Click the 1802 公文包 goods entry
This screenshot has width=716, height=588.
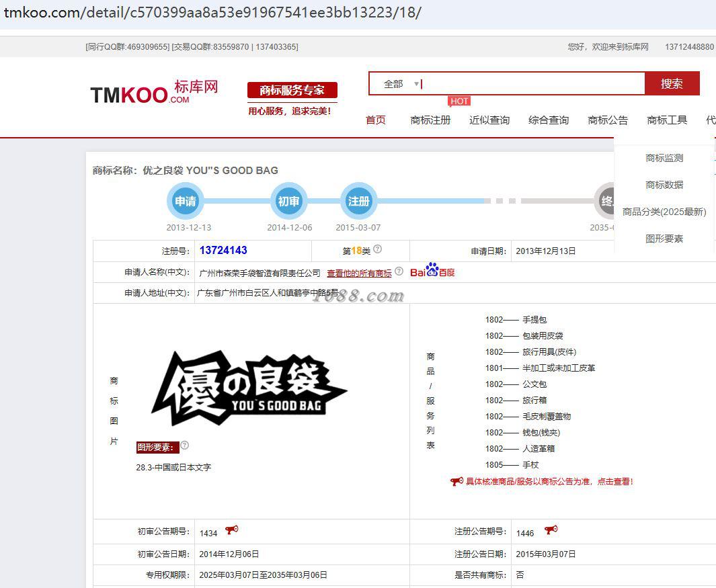(x=516, y=384)
